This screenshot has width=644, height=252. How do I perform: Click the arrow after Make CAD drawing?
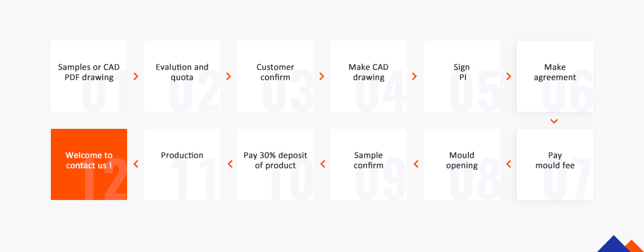pos(415,76)
